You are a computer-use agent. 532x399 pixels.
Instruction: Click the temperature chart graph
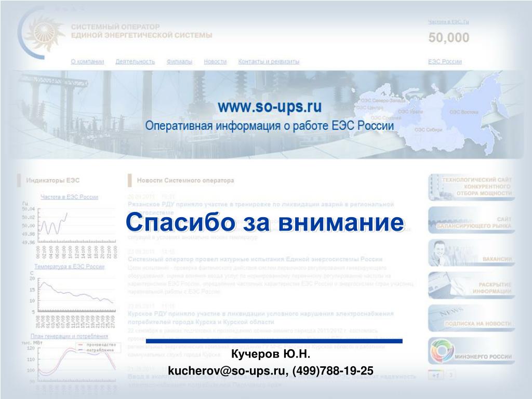click(x=70, y=299)
